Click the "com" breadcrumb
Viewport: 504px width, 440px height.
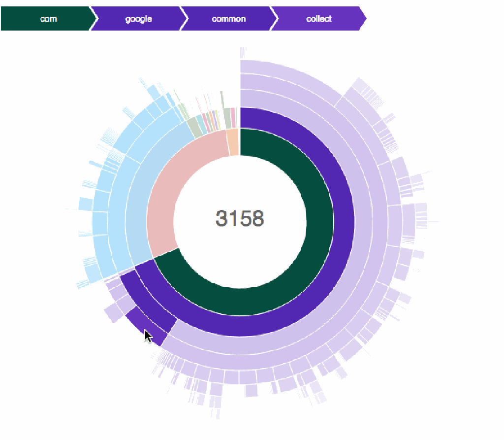[x=48, y=19]
